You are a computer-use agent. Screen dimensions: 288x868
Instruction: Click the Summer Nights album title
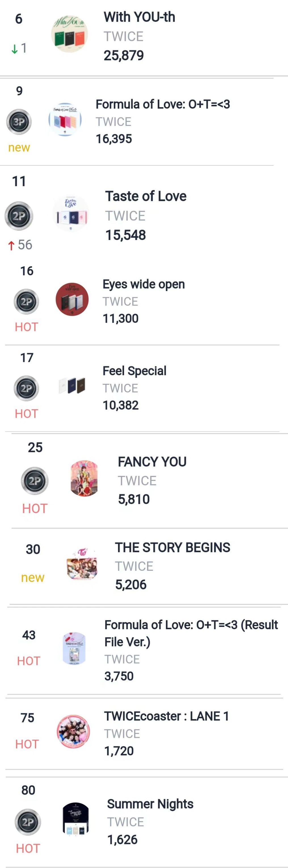(150, 804)
